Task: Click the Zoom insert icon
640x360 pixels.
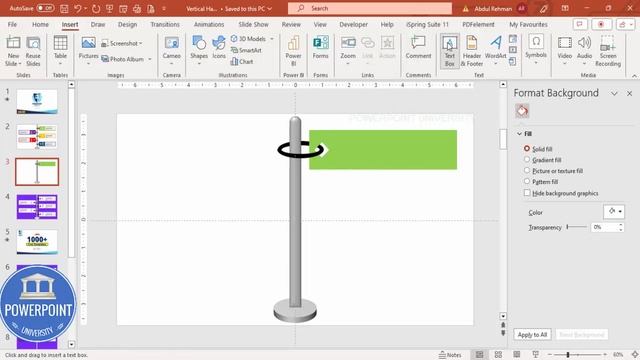Action: 348,43
